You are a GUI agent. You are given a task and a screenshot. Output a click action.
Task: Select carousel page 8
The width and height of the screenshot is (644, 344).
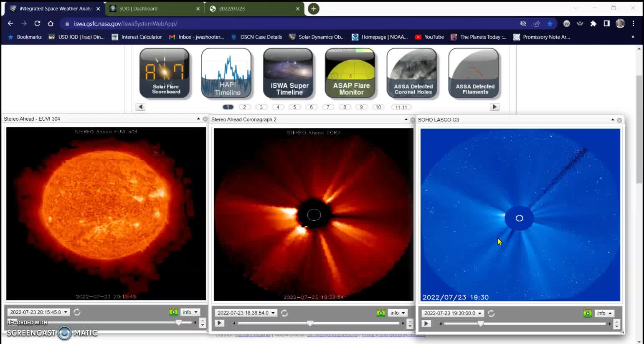(345, 107)
